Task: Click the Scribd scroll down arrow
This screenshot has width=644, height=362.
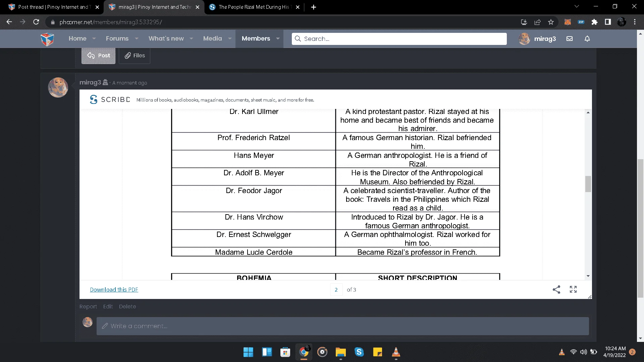Action: point(588,276)
